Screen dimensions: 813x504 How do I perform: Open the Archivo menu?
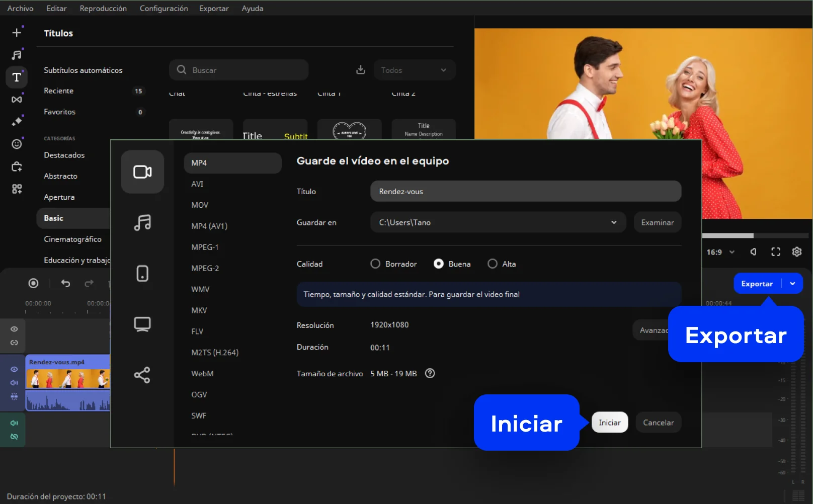(x=20, y=9)
